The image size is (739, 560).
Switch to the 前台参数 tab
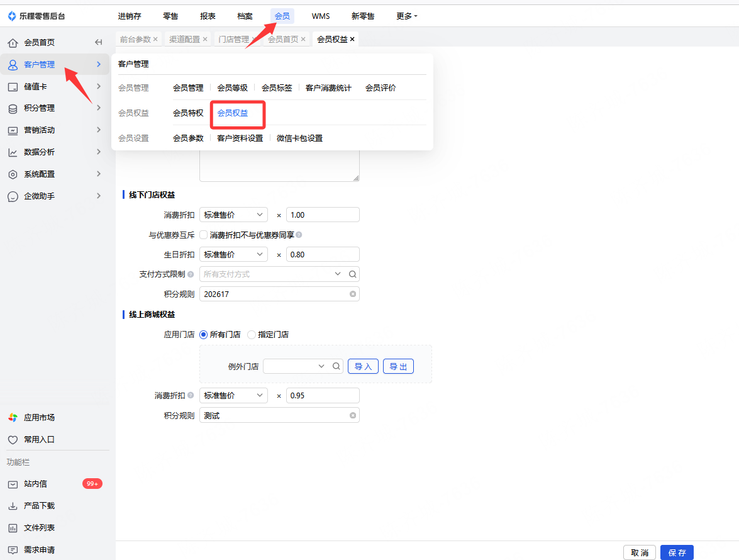click(x=135, y=39)
